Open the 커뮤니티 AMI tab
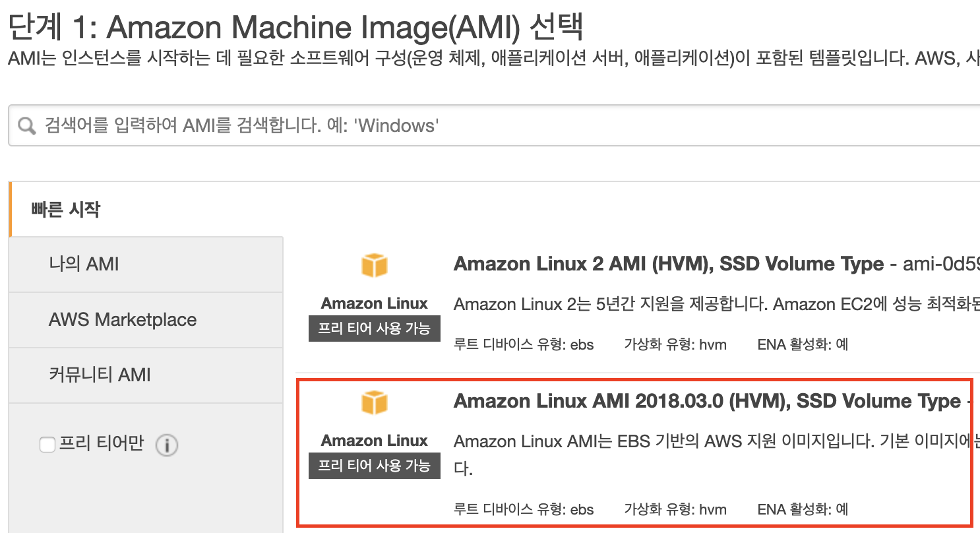The image size is (980, 533). (146, 375)
